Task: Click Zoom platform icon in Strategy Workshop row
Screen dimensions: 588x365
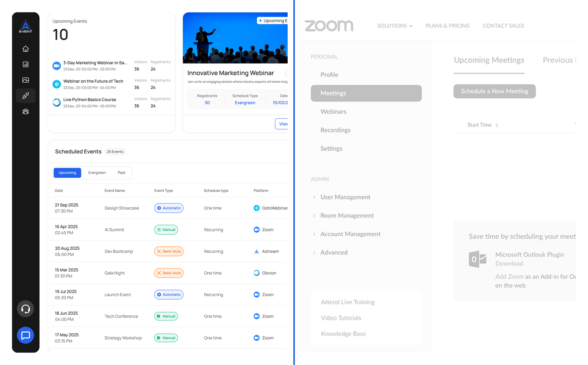Action: click(257, 338)
